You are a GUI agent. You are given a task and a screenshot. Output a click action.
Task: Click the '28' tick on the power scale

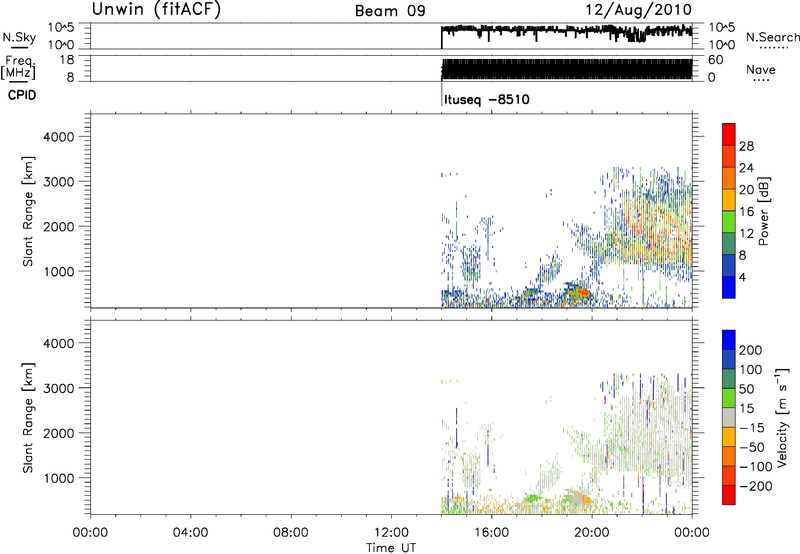coord(746,146)
